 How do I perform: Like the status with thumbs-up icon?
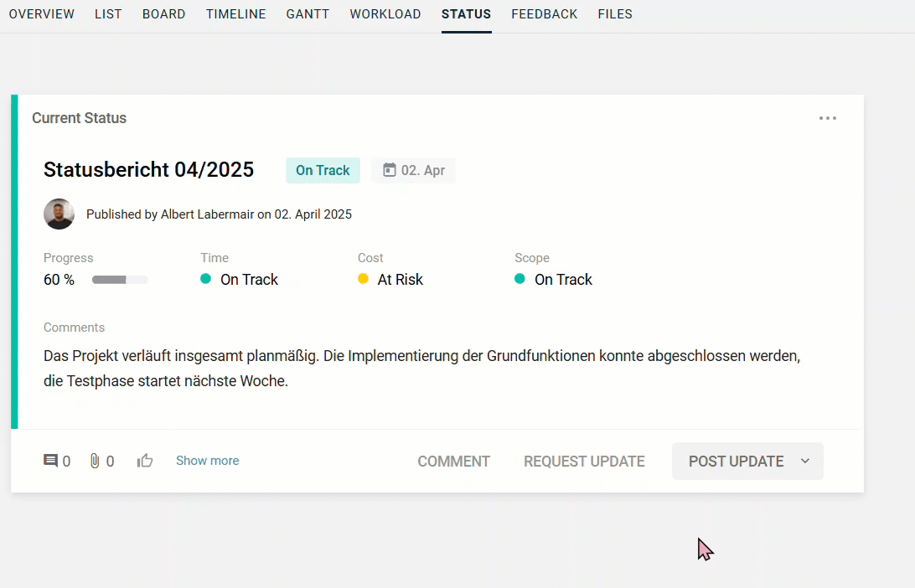pos(145,461)
